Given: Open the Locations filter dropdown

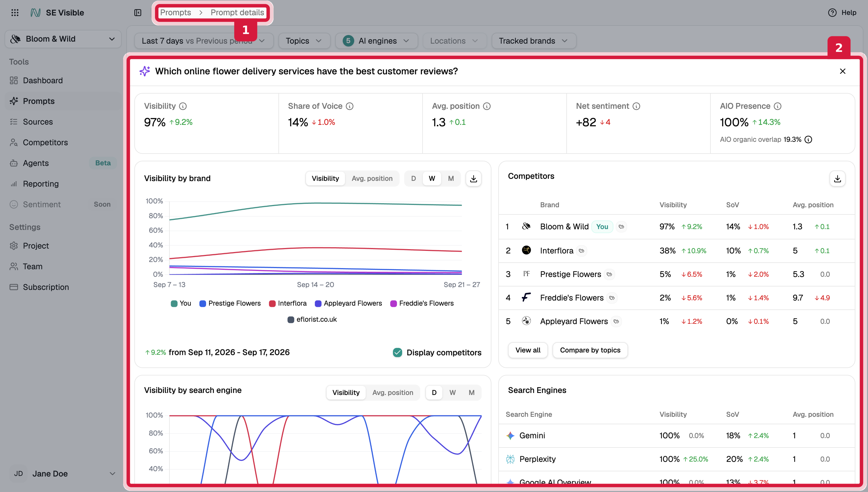Looking at the screenshot, I should point(454,41).
